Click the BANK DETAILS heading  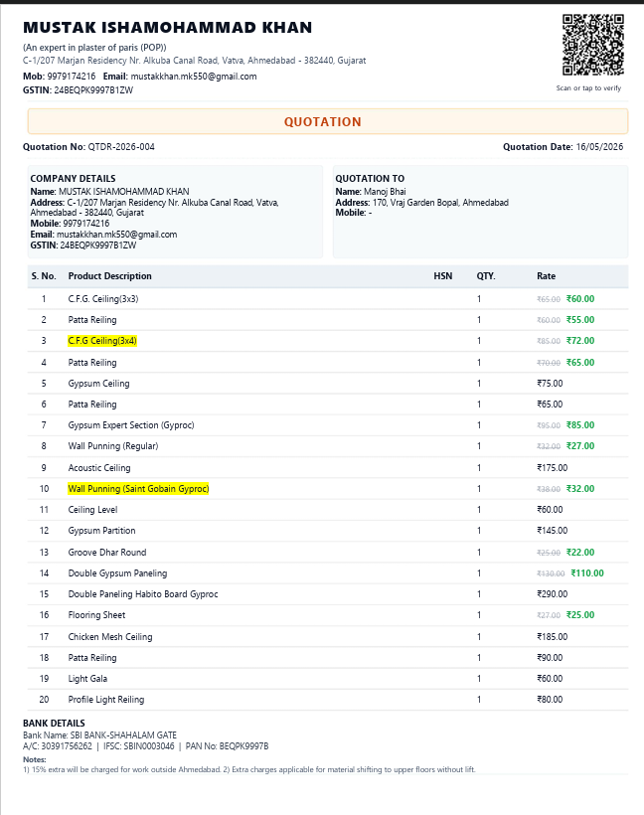[54, 723]
